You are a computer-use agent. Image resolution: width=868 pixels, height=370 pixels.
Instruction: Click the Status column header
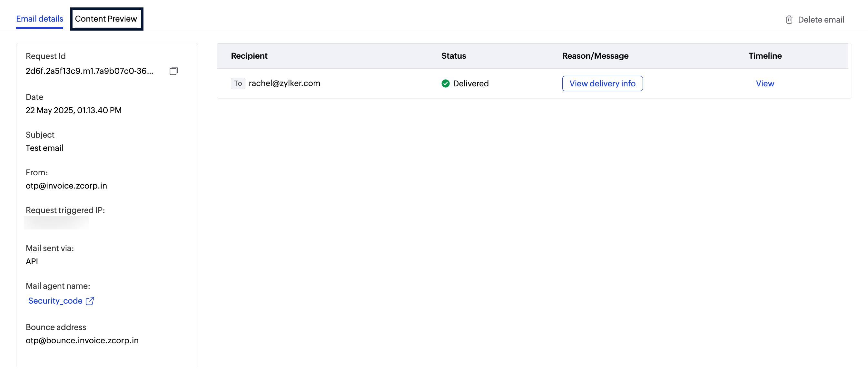pyautogui.click(x=454, y=56)
